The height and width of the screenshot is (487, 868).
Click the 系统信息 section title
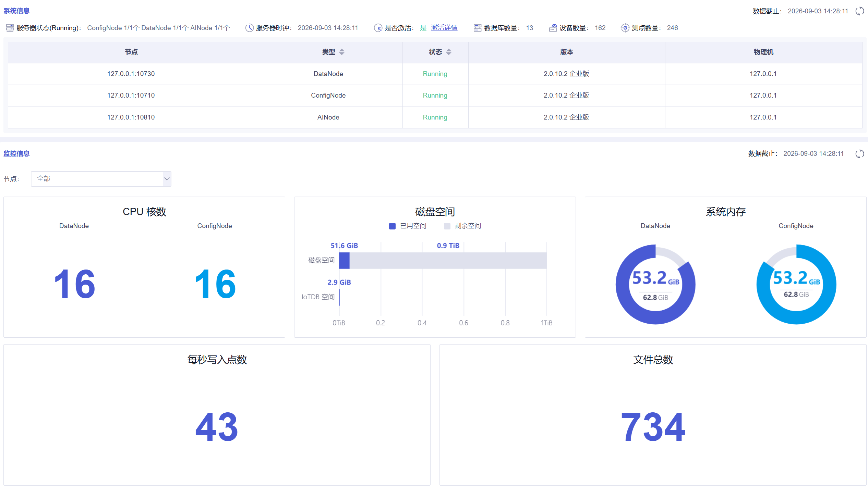point(16,11)
